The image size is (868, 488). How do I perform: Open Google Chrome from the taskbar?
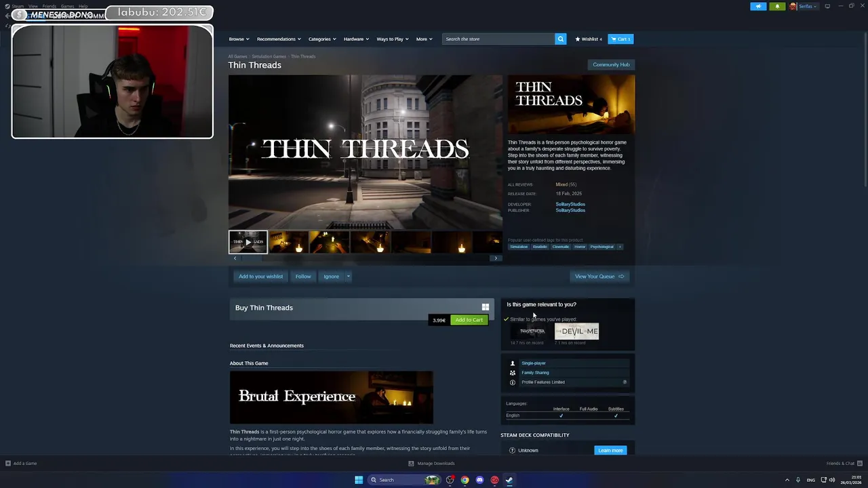tap(465, 480)
